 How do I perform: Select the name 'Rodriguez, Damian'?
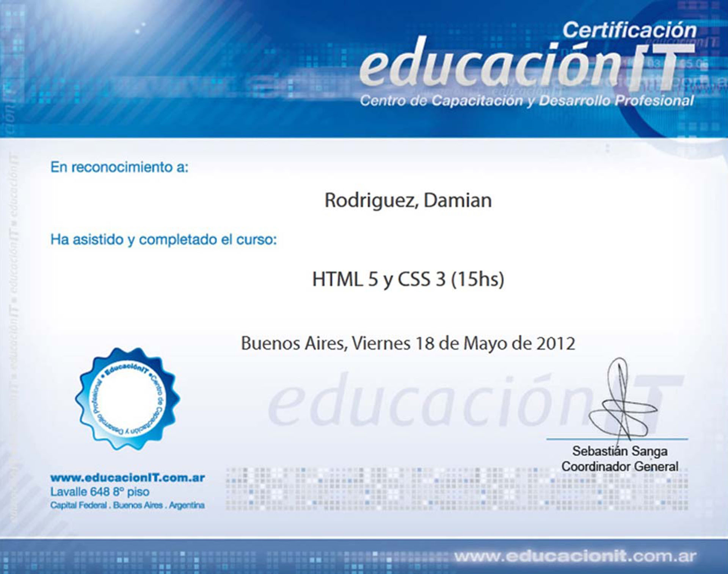point(408,200)
